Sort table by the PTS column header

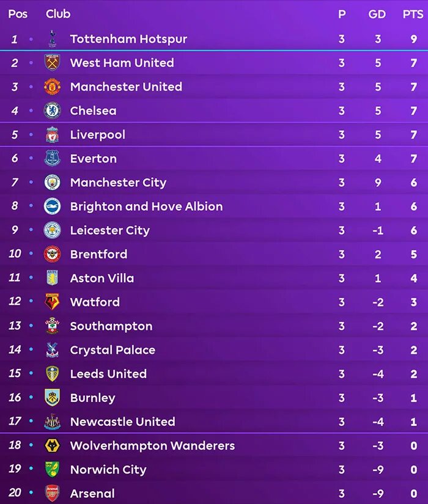(x=413, y=14)
